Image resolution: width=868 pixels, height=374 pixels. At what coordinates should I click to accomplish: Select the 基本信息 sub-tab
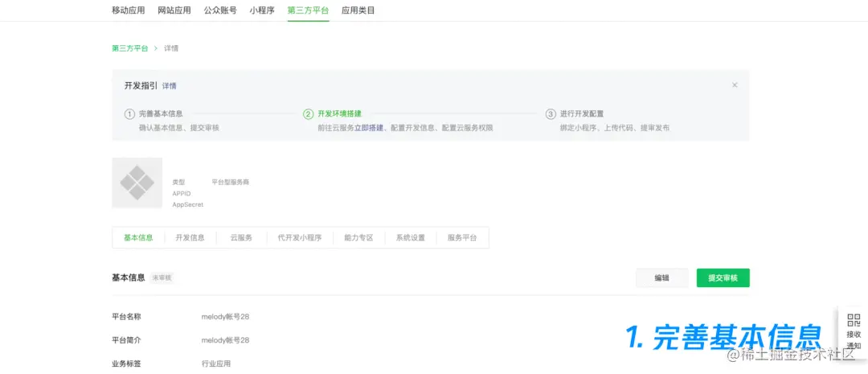click(138, 238)
